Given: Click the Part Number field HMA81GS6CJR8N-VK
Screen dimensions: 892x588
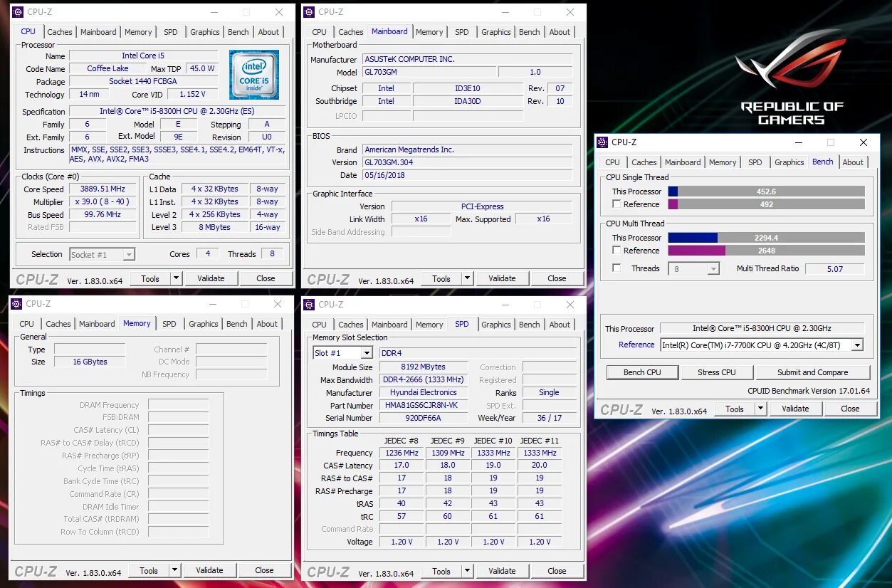Looking at the screenshot, I should pos(424,406).
